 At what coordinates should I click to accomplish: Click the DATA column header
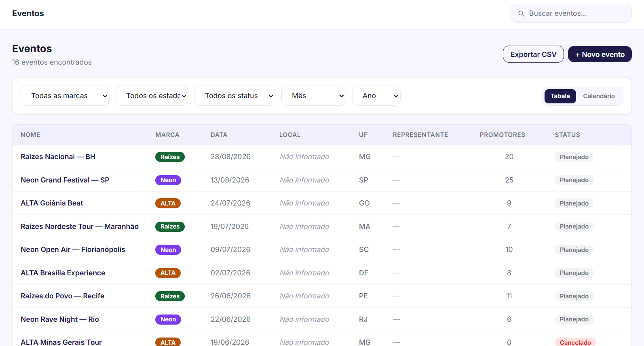[219, 135]
